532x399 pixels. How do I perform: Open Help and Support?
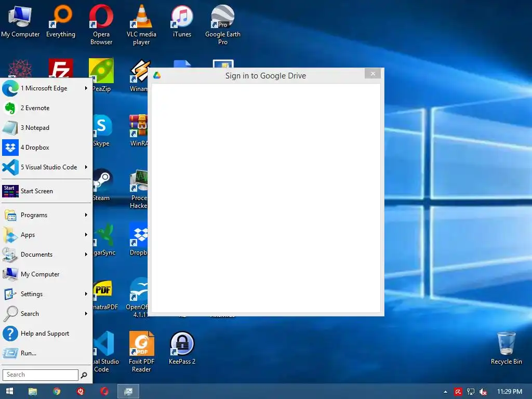pos(46,334)
